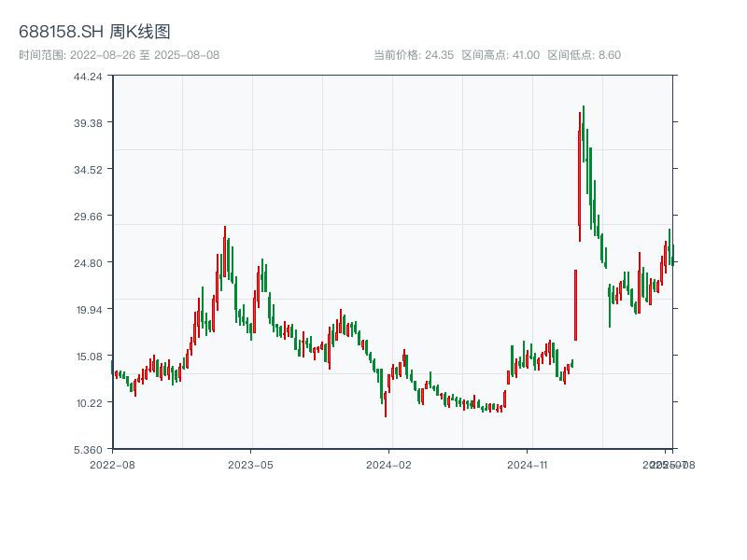This screenshot has height=560, width=747.
Task: Click the y-axis value 15.08
Action: 89,357
